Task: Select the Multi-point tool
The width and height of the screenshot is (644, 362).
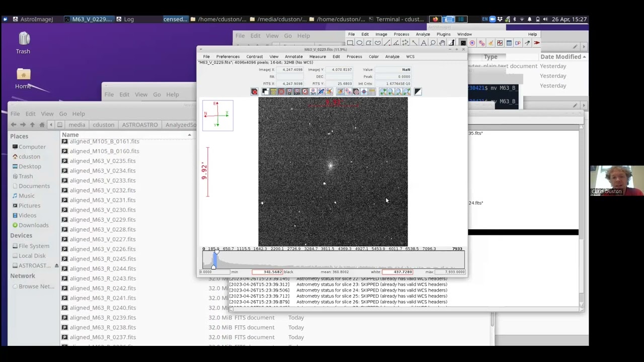Action: (405, 43)
